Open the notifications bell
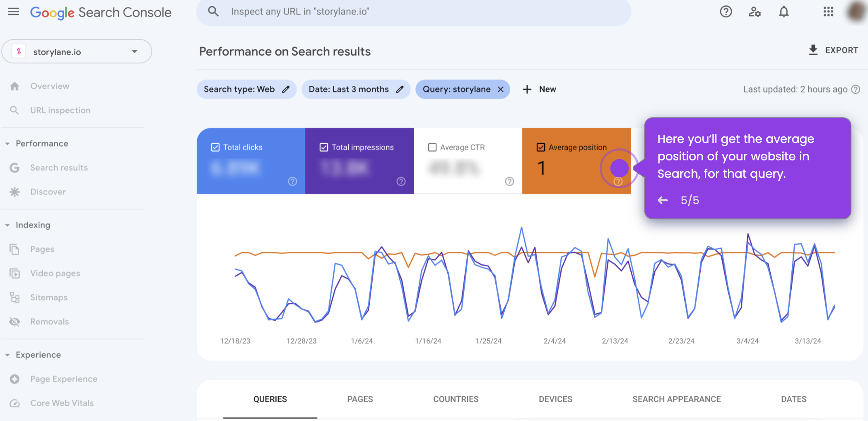Viewport: 868px width, 421px height. tap(784, 12)
